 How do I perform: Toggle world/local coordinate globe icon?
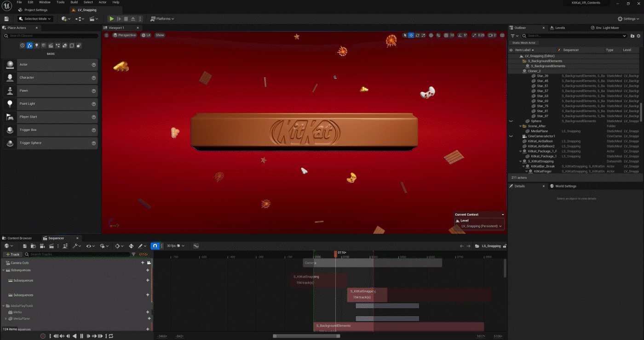[x=431, y=35]
